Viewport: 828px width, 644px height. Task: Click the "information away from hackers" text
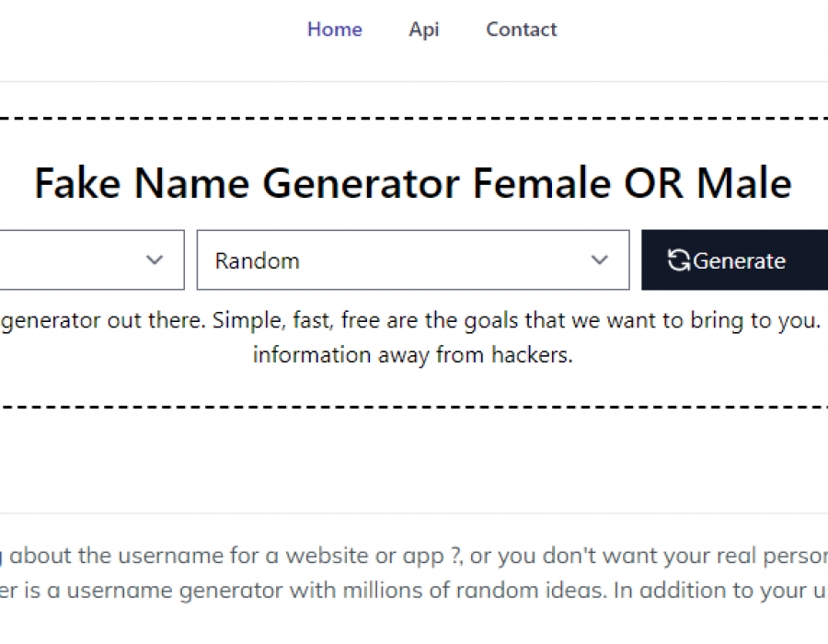tap(413, 354)
